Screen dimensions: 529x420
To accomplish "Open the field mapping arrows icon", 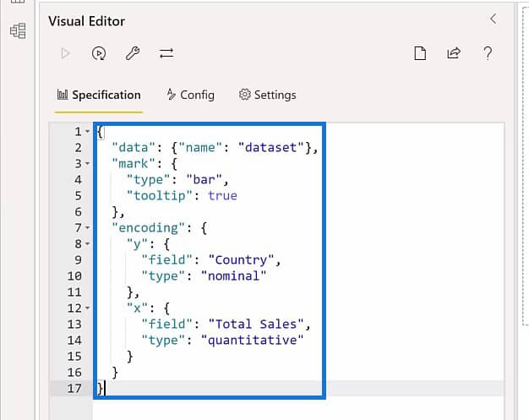I will click(166, 53).
